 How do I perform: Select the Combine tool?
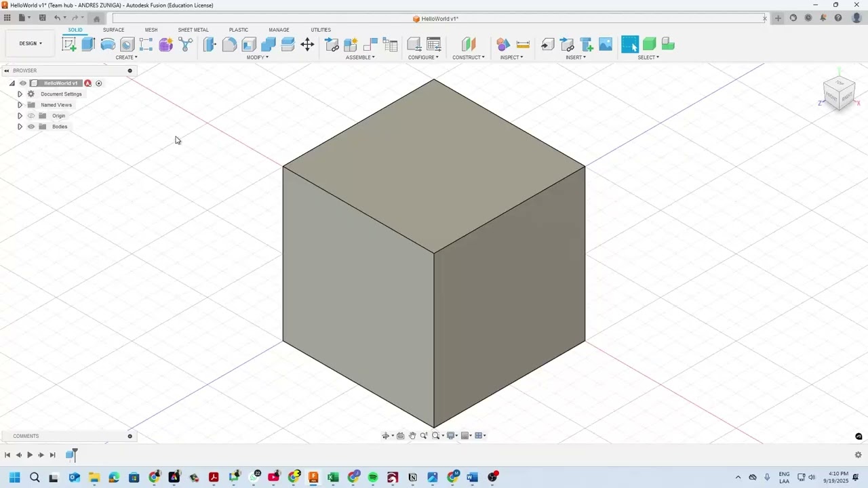click(x=269, y=45)
